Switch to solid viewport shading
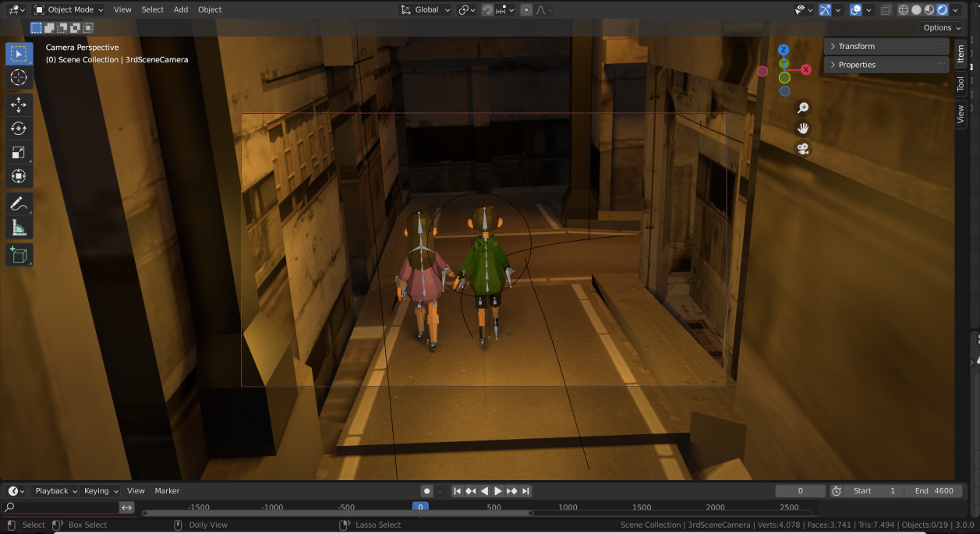Image resolution: width=980 pixels, height=534 pixels. 917,10
